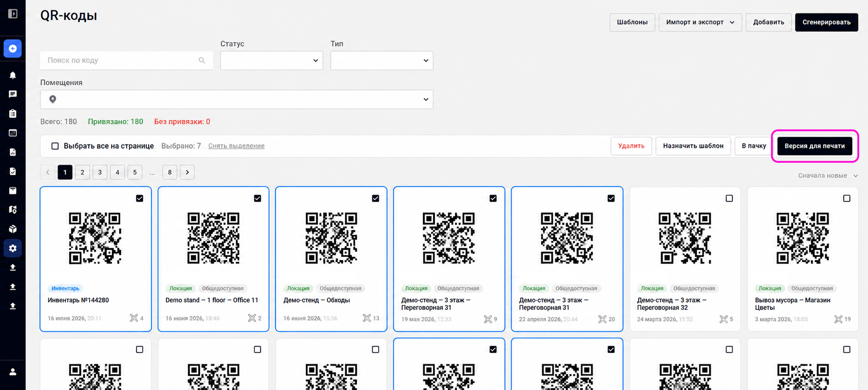The image size is (868, 390).
Task: Go to next page arrow
Action: coord(187,172)
